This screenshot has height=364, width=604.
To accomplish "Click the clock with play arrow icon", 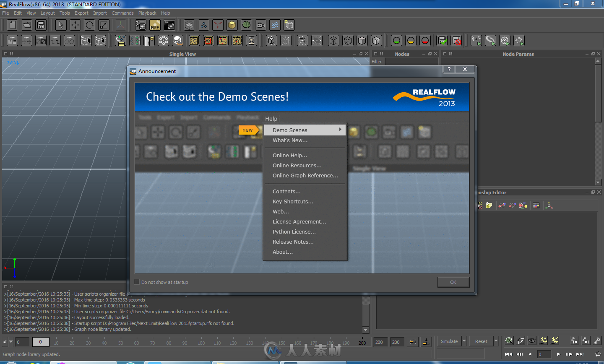I will (x=505, y=41).
